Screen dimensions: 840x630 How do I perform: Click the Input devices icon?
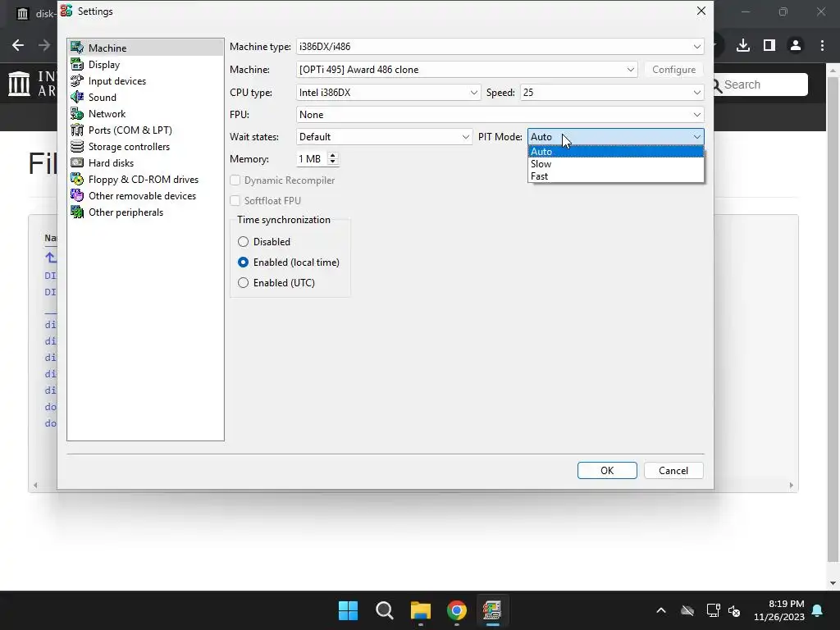point(77,81)
